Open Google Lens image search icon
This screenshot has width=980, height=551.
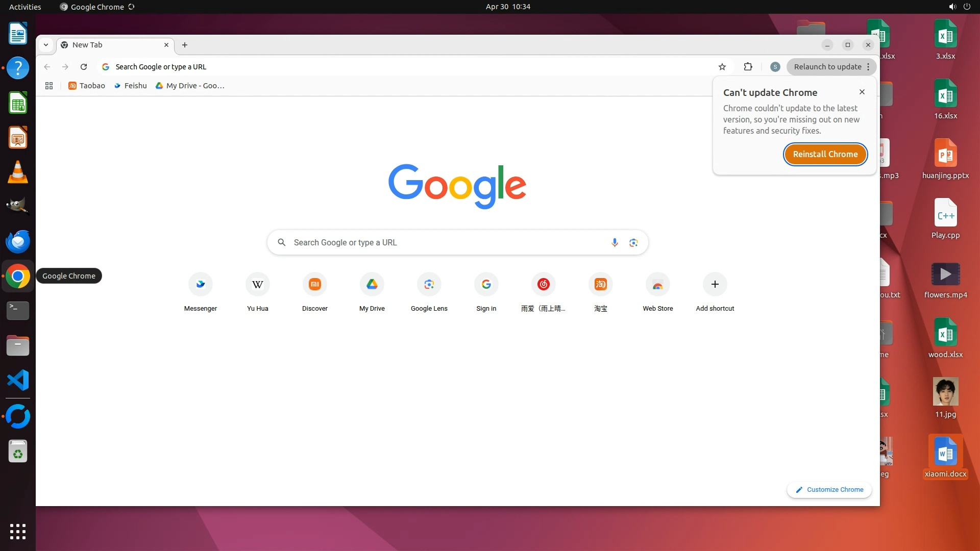(633, 242)
